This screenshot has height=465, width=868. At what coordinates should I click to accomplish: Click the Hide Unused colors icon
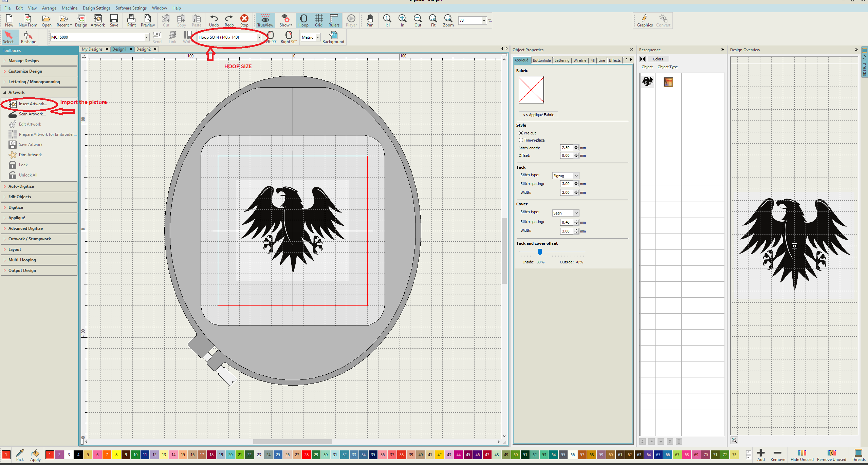tap(802, 455)
